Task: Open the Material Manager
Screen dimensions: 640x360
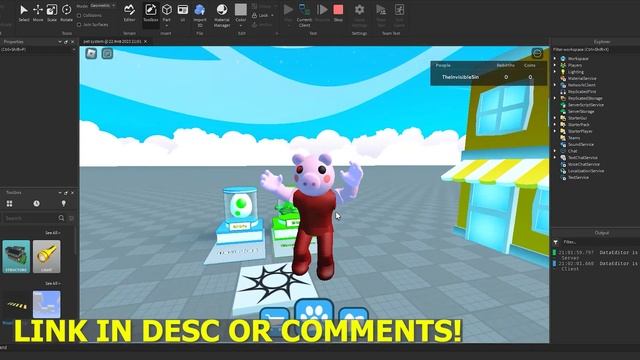Action: (222, 16)
